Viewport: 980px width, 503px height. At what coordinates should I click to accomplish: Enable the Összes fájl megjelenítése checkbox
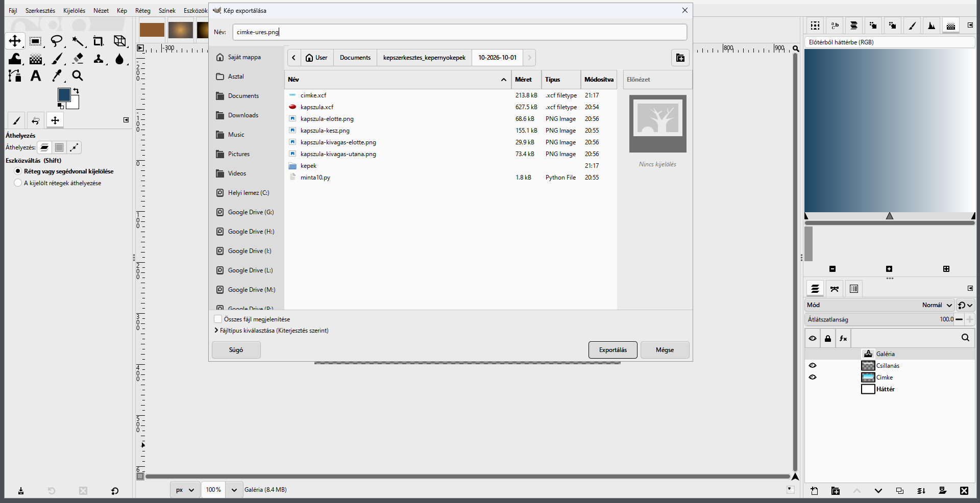(x=218, y=319)
